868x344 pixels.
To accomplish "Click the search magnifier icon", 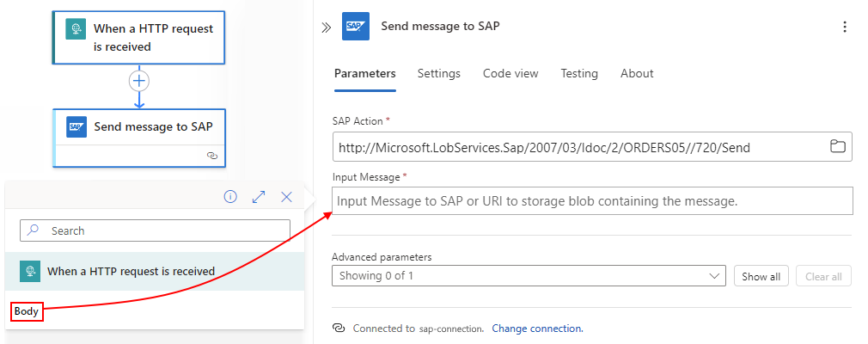I will [x=34, y=230].
